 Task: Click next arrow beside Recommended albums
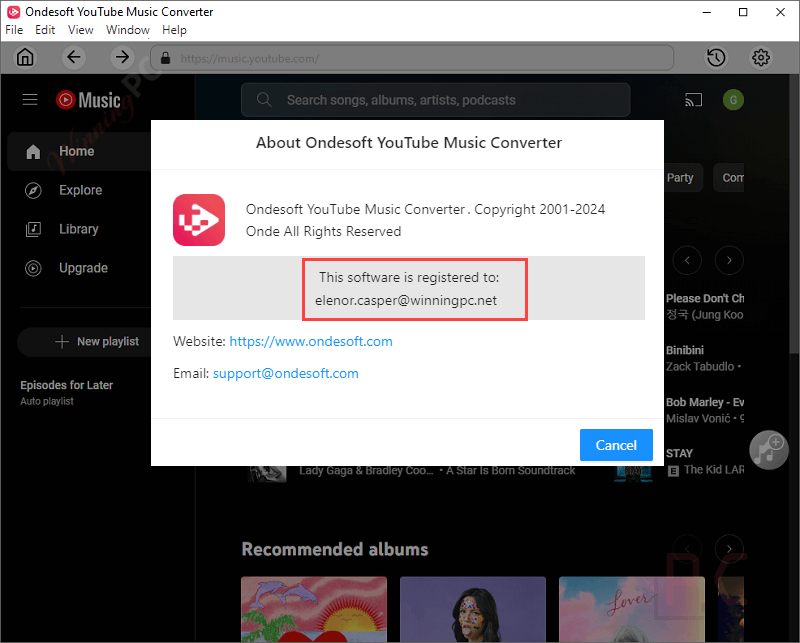(x=729, y=549)
